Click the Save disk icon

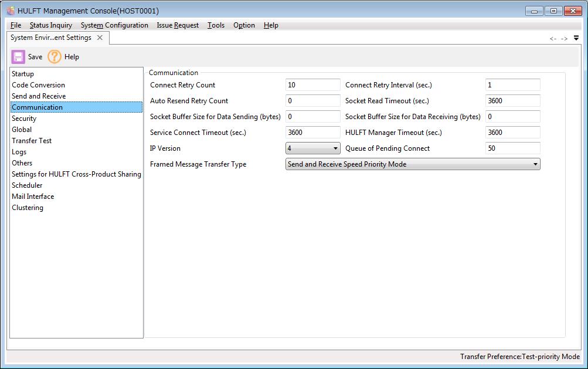click(18, 57)
